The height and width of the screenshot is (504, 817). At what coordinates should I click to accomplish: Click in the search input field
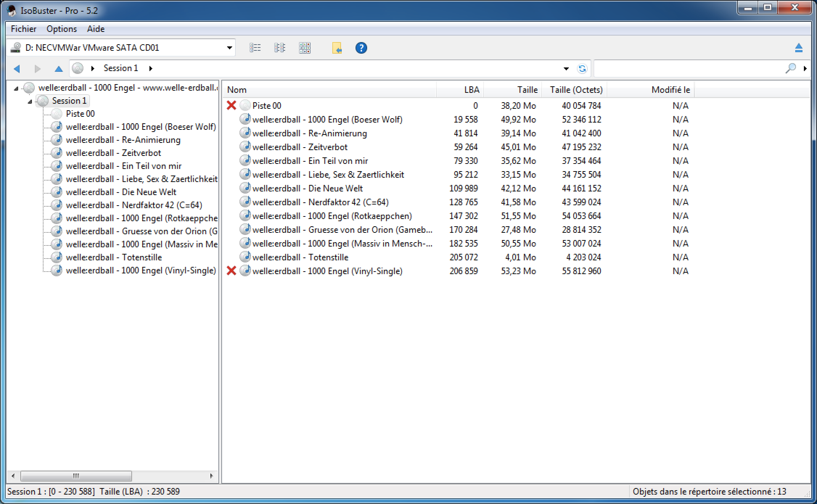click(x=689, y=68)
